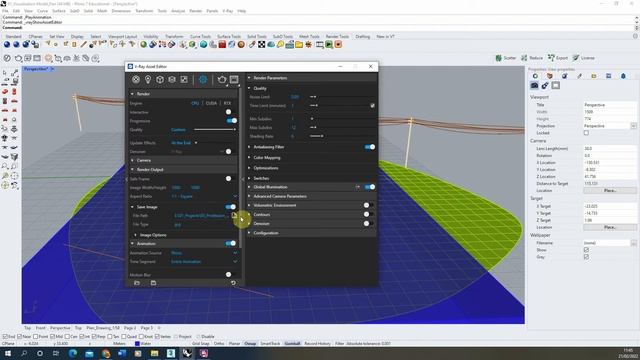Viewport: 640px width, 360px height.
Task: Open Materials category in V-Ray Asset Editor
Action: [x=136, y=80]
